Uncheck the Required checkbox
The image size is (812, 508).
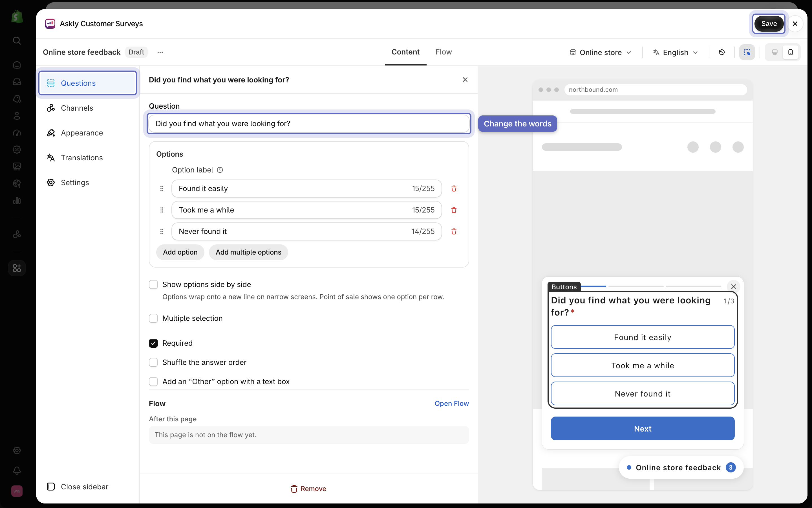point(153,343)
